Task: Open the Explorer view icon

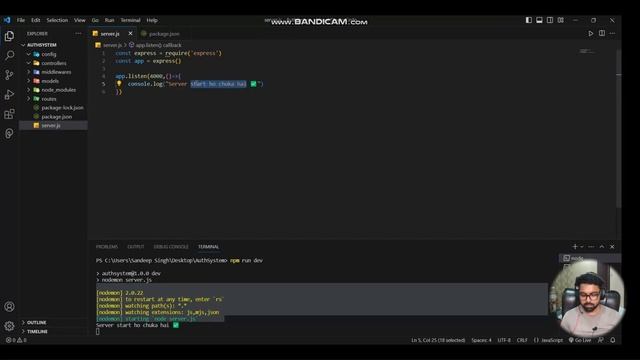Action: [9, 36]
